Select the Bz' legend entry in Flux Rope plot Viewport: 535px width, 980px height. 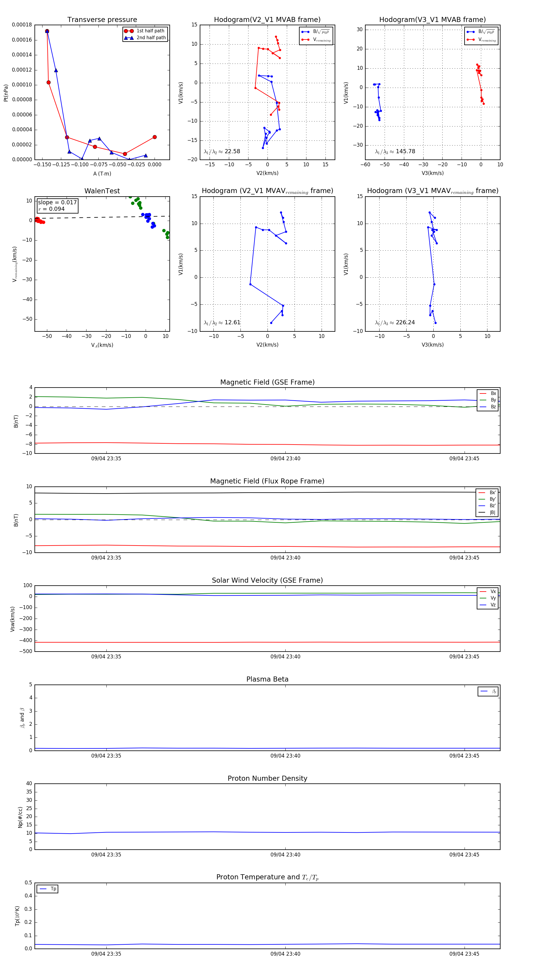click(x=487, y=506)
